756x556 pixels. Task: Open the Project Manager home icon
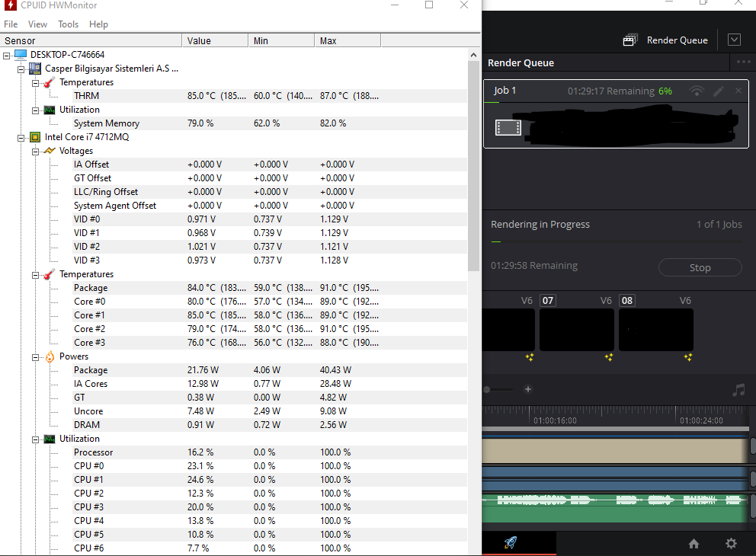tap(694, 544)
